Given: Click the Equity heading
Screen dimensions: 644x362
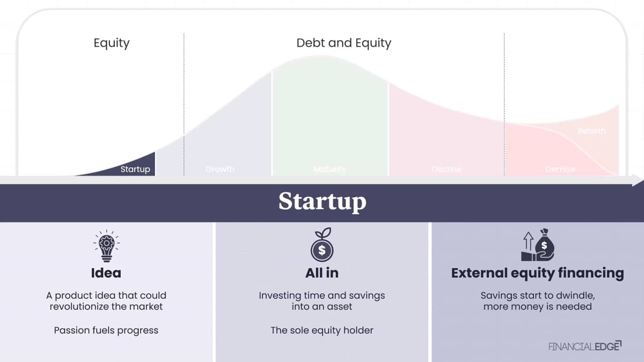Looking at the screenshot, I should click(112, 43).
